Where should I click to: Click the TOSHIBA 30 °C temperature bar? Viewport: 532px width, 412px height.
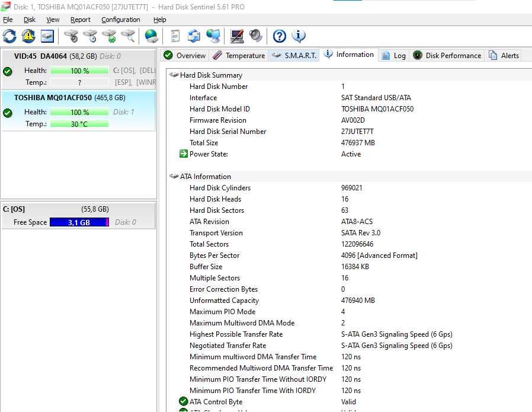(79, 124)
